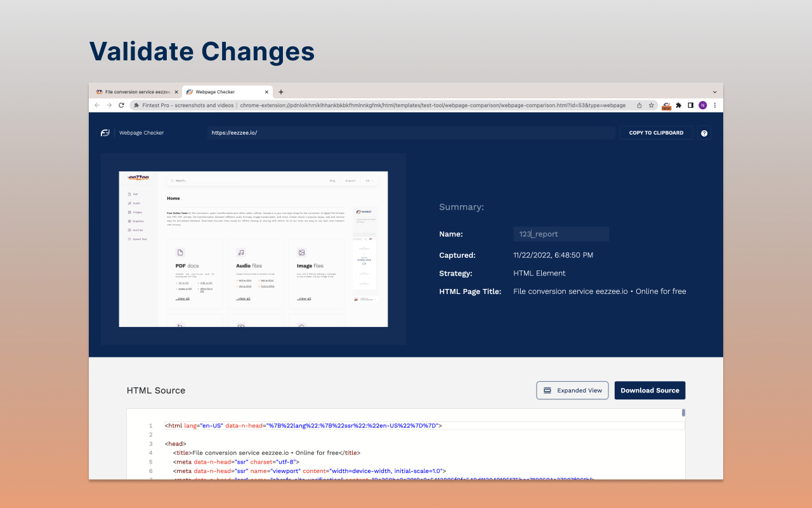
Task: Expand the tab search chevron
Action: (715, 92)
